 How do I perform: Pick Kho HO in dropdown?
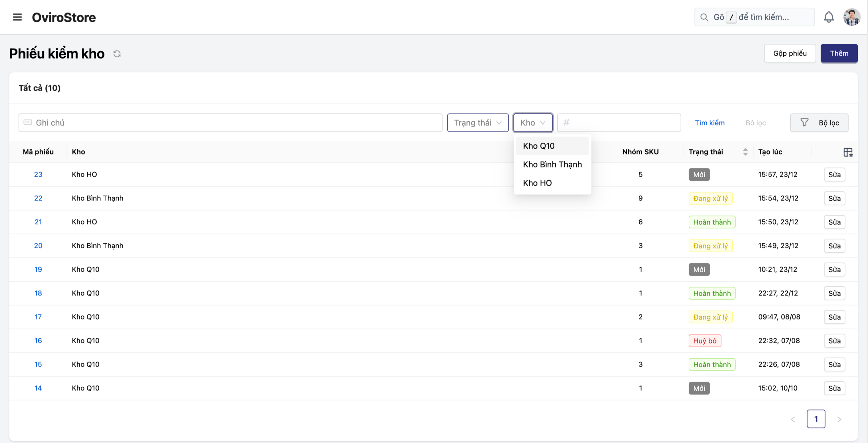click(537, 183)
